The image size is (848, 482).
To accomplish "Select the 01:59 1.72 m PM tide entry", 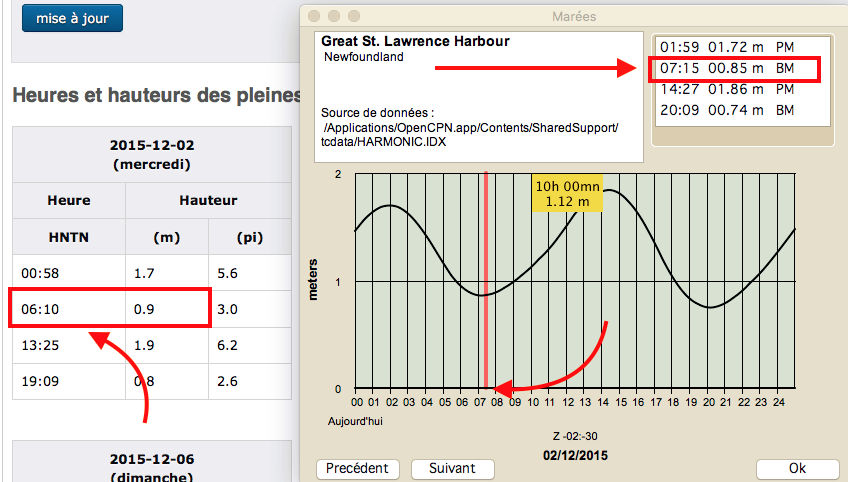I will pyautogui.click(x=724, y=47).
